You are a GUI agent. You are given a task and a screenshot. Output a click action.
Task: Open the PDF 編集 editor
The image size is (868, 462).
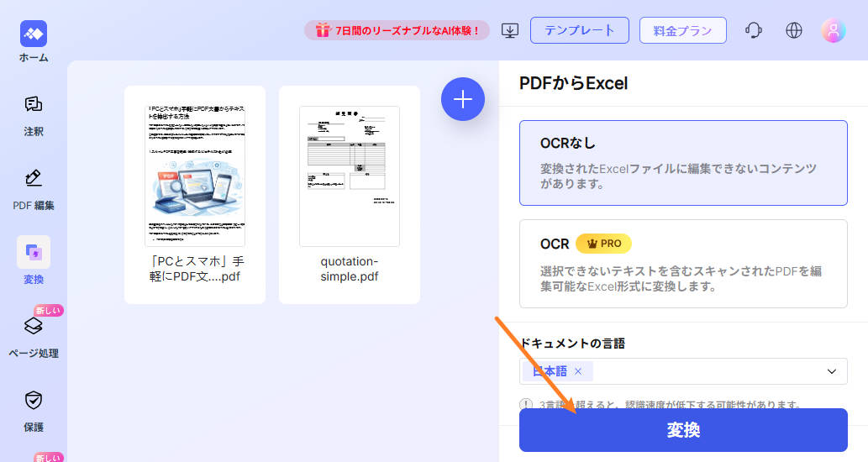[x=34, y=190]
